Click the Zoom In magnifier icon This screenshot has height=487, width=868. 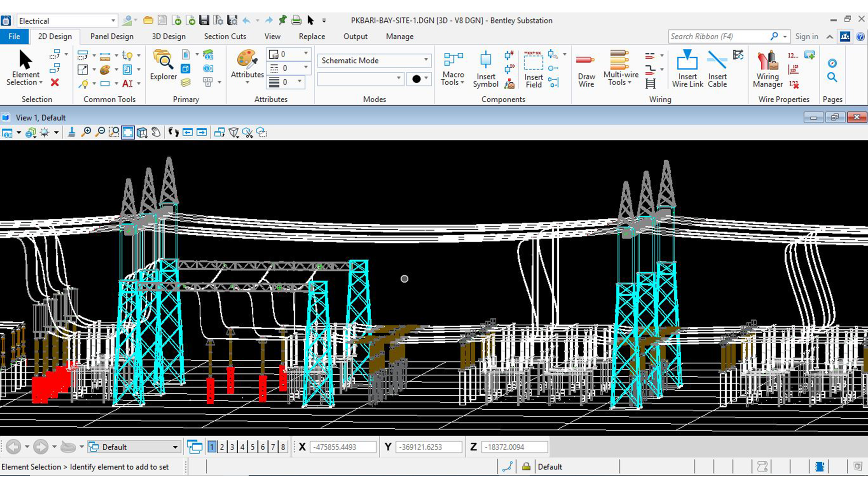point(86,132)
